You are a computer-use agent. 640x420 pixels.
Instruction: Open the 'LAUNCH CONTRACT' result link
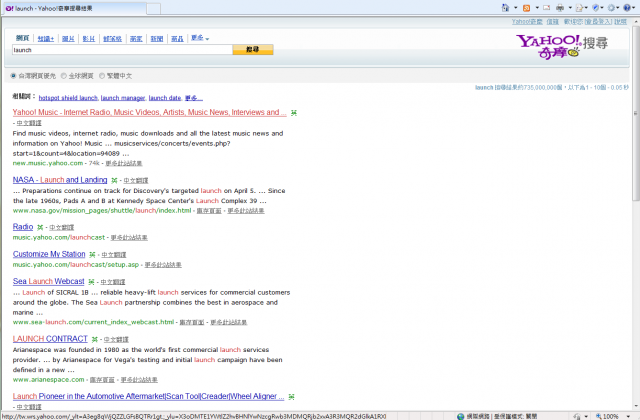coord(50,339)
